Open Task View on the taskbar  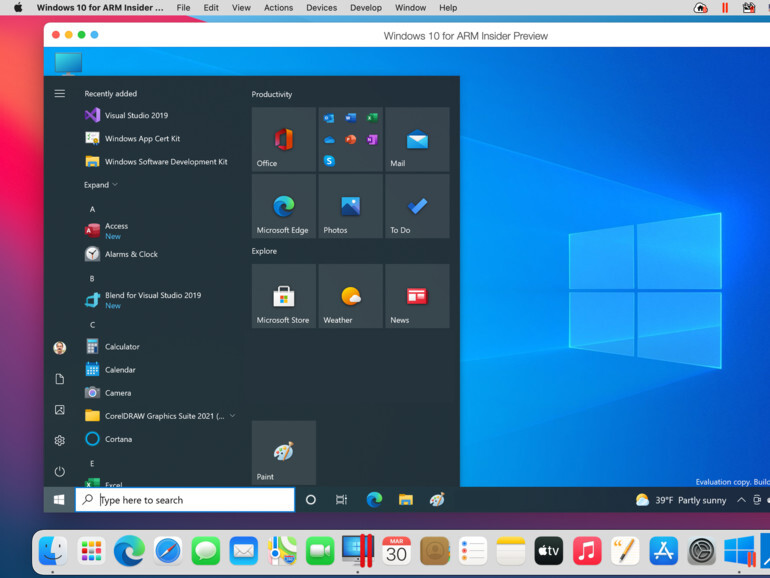[341, 500]
